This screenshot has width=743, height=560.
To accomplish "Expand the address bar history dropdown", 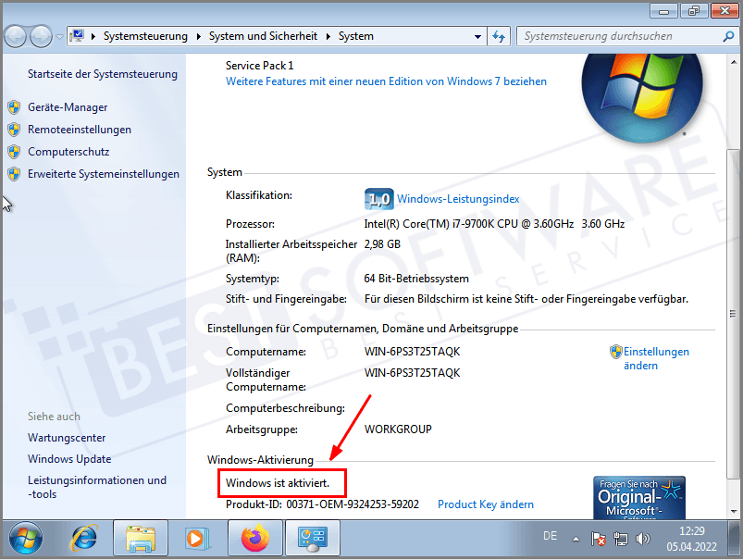I will (x=478, y=36).
